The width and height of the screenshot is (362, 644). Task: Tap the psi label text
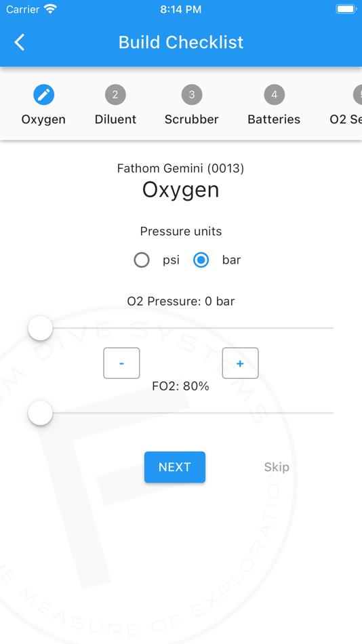pyautogui.click(x=171, y=260)
